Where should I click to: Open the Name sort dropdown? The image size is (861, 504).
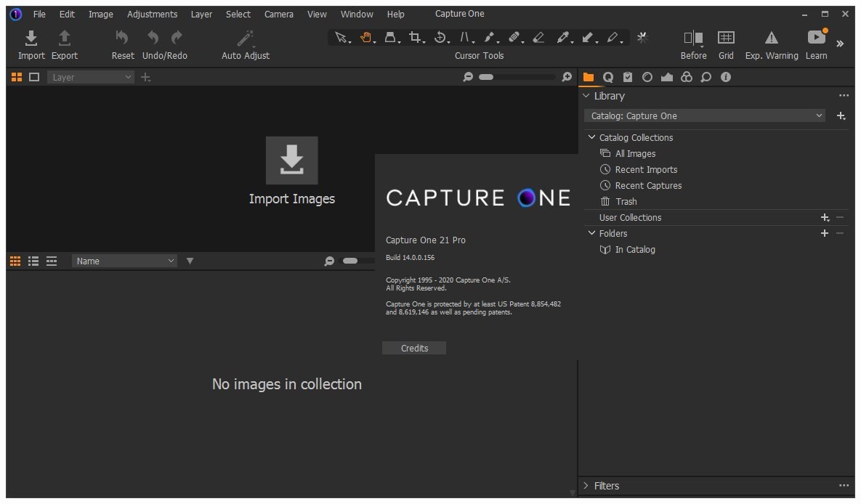[124, 261]
